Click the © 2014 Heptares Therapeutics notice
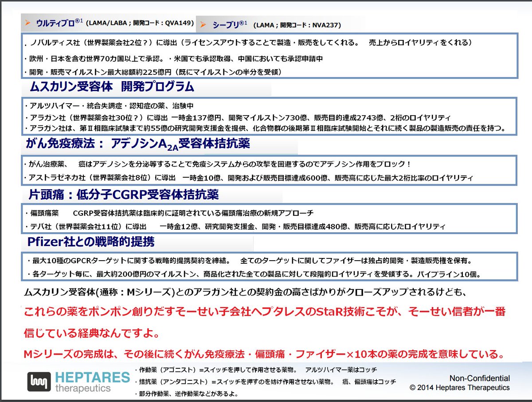 [x=460, y=387]
